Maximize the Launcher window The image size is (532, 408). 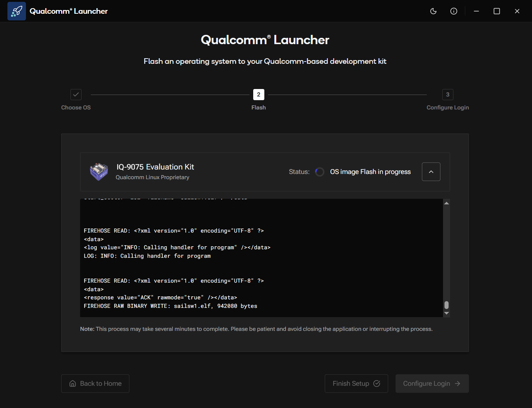(x=497, y=11)
